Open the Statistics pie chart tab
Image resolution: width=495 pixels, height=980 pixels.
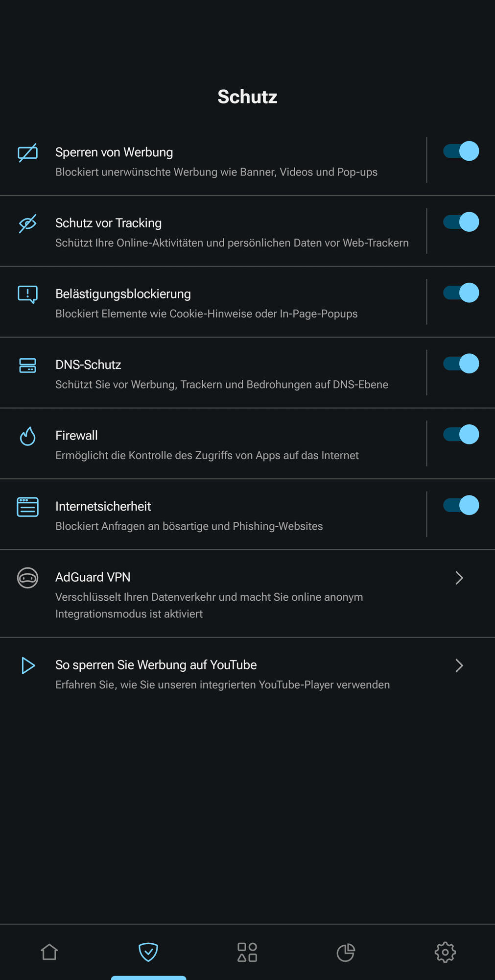click(x=346, y=952)
